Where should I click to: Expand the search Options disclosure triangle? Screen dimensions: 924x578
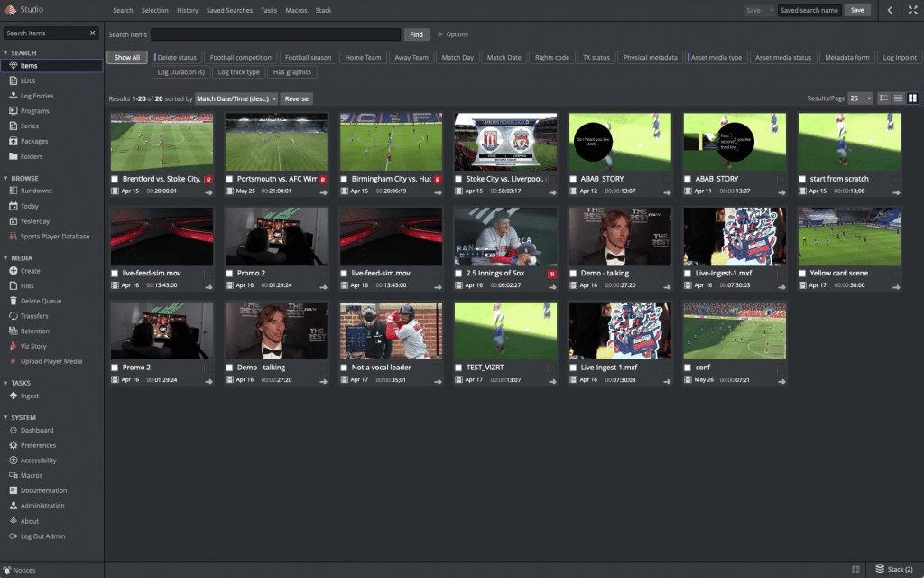440,34
